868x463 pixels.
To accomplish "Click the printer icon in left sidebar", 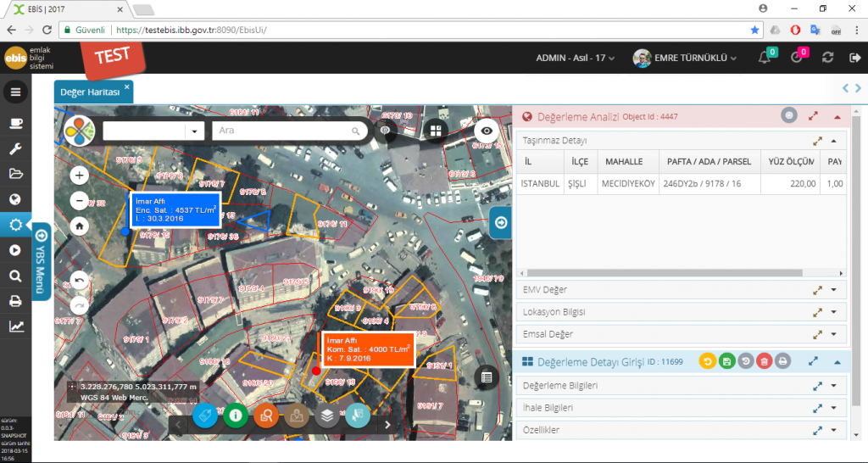I will pos(15,301).
